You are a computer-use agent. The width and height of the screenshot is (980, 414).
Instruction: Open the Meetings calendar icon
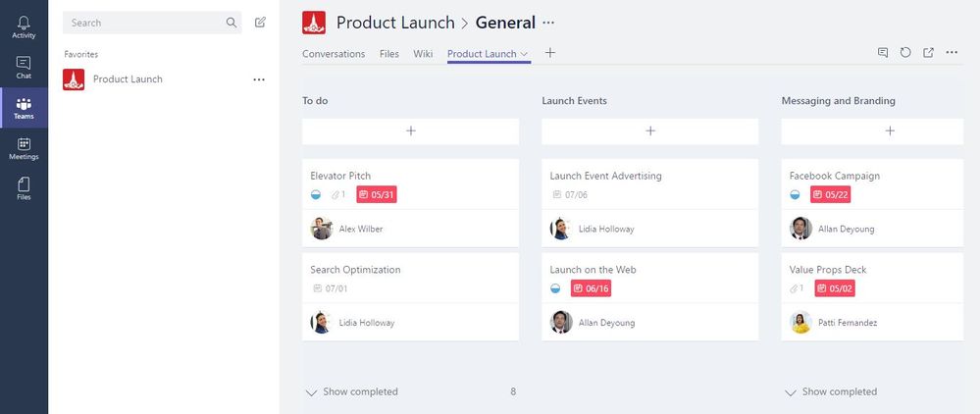[x=24, y=149]
